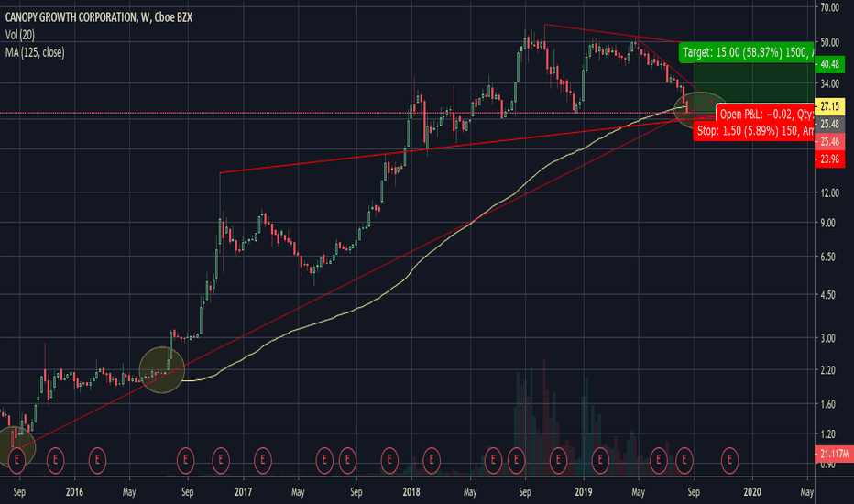Click the 9.00 price axis label

pyautogui.click(x=827, y=223)
